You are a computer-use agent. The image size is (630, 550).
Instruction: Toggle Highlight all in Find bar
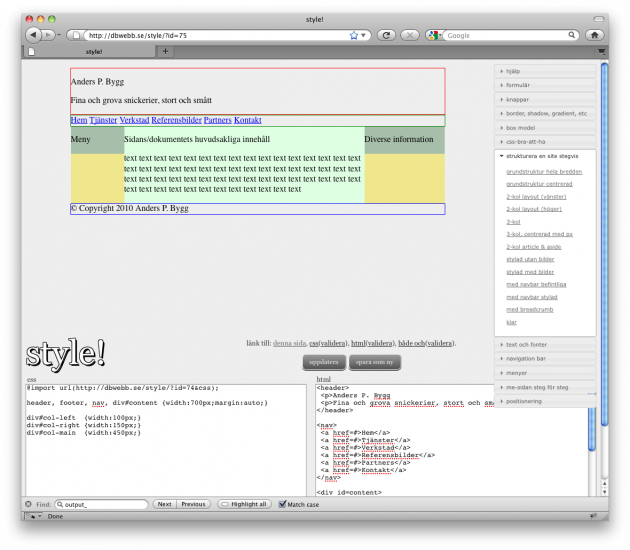tap(244, 504)
